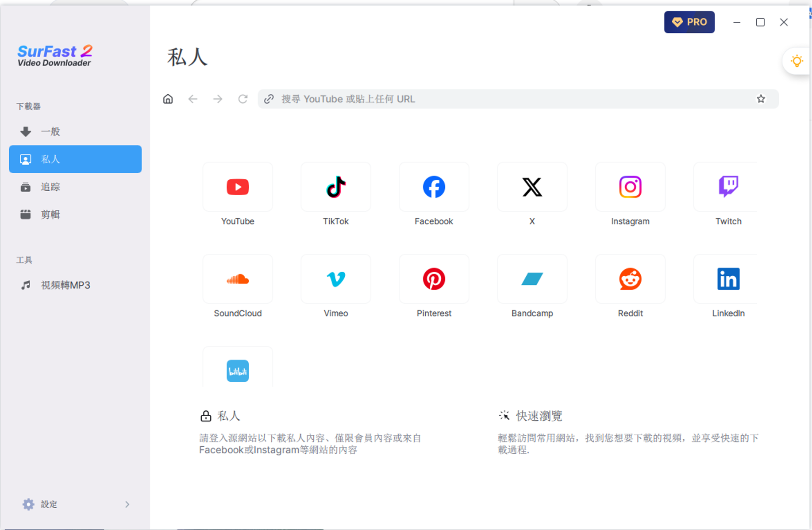This screenshot has height=530, width=812.
Task: Open the Instagram site shortcut
Action: click(x=630, y=187)
